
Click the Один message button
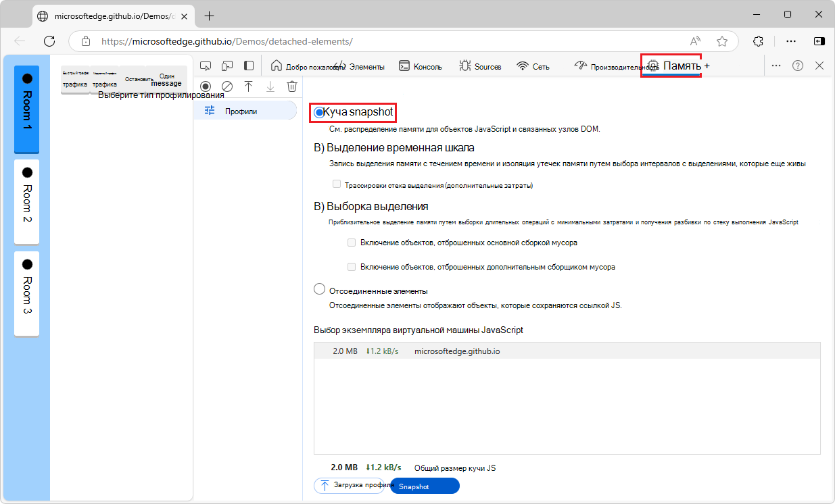click(x=166, y=80)
